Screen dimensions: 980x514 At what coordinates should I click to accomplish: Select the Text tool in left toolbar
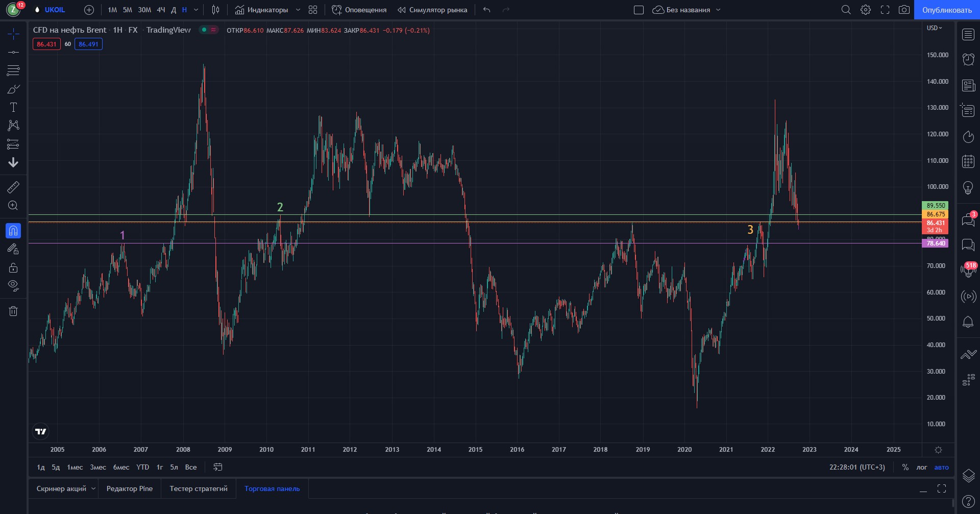pos(13,107)
